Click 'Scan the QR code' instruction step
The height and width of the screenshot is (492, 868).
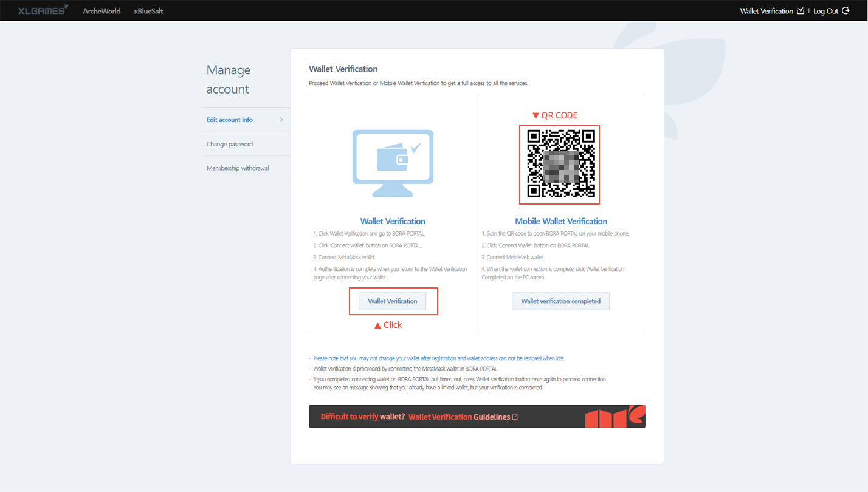(556, 233)
